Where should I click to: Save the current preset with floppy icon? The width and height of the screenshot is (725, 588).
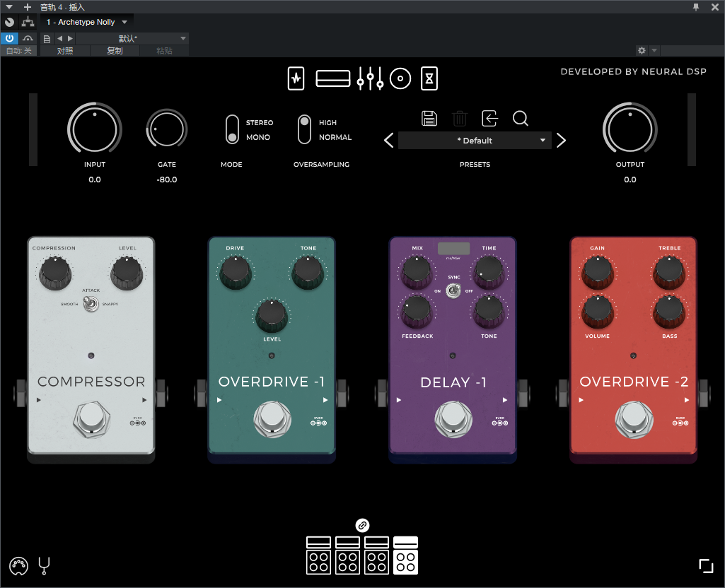tap(429, 118)
